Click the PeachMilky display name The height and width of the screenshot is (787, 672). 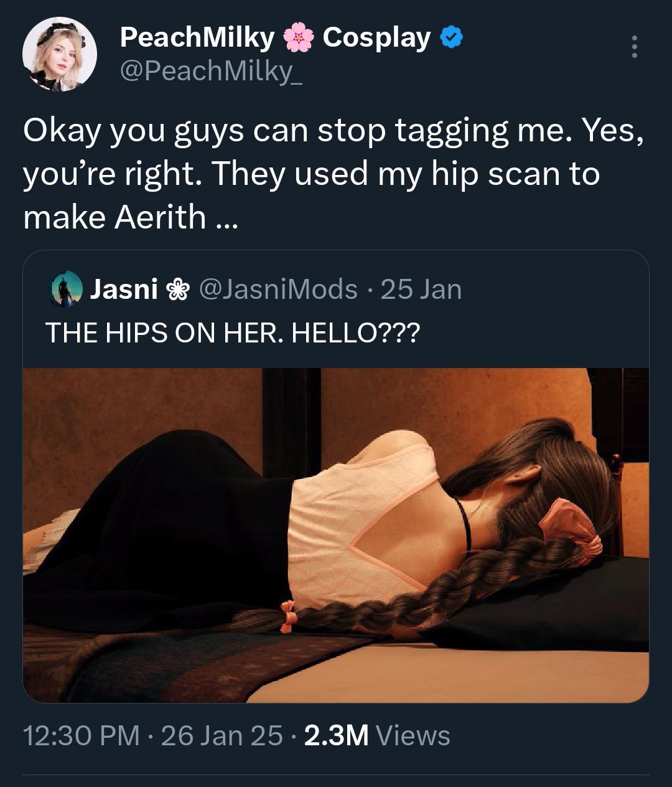tap(197, 38)
